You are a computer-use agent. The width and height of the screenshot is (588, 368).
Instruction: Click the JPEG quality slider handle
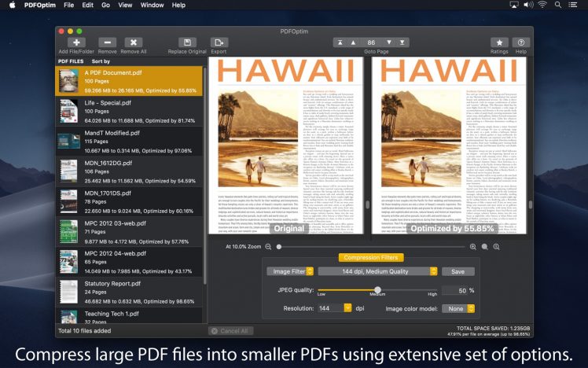tap(377, 290)
